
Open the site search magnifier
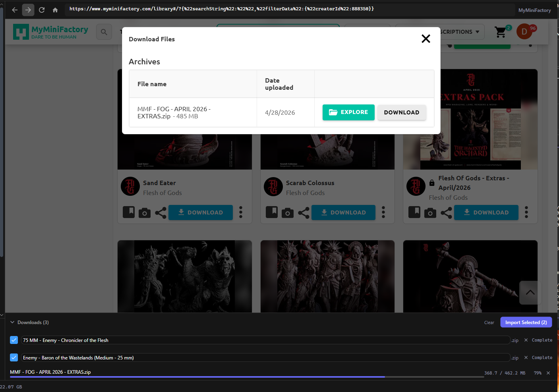tap(104, 32)
